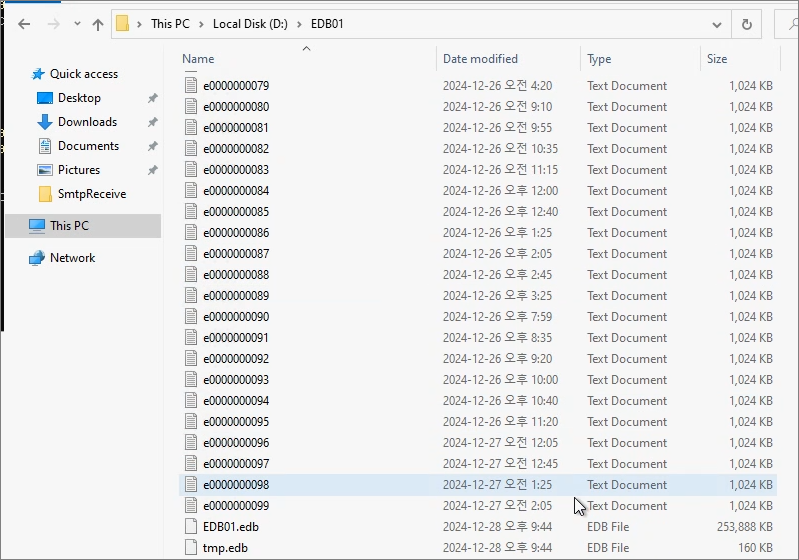Image resolution: width=799 pixels, height=560 pixels.
Task: Sort by Type column header
Action: 599,59
